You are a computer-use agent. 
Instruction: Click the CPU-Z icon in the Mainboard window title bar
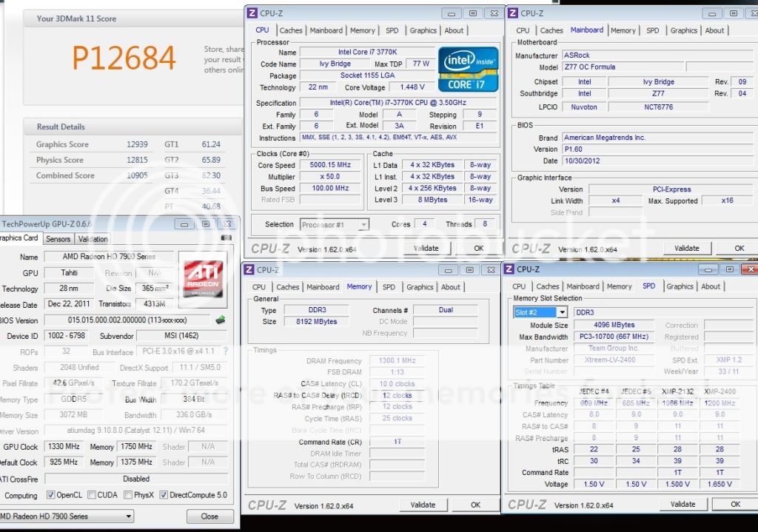pos(513,13)
